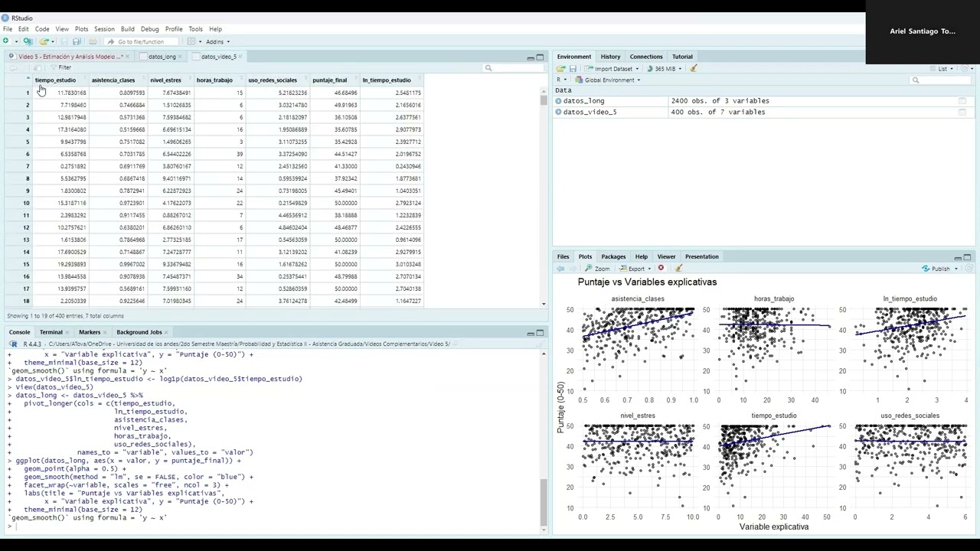The width and height of the screenshot is (980, 551).
Task: Maximize the data viewer source pane
Action: 540,57
